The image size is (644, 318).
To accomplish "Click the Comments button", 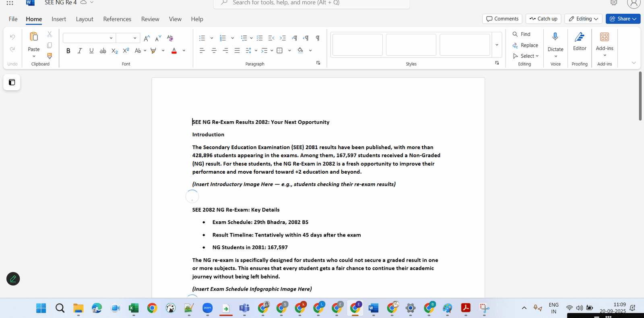I will (x=502, y=19).
